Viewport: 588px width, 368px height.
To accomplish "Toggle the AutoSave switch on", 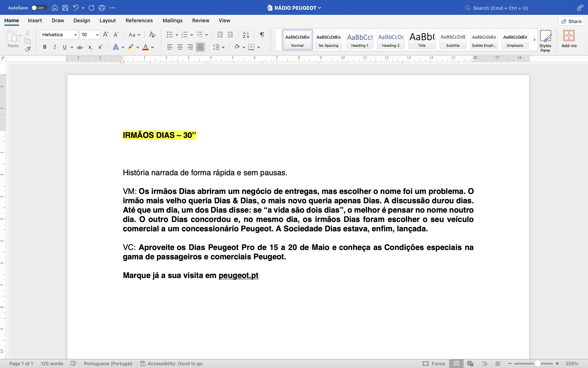I will tap(38, 8).
